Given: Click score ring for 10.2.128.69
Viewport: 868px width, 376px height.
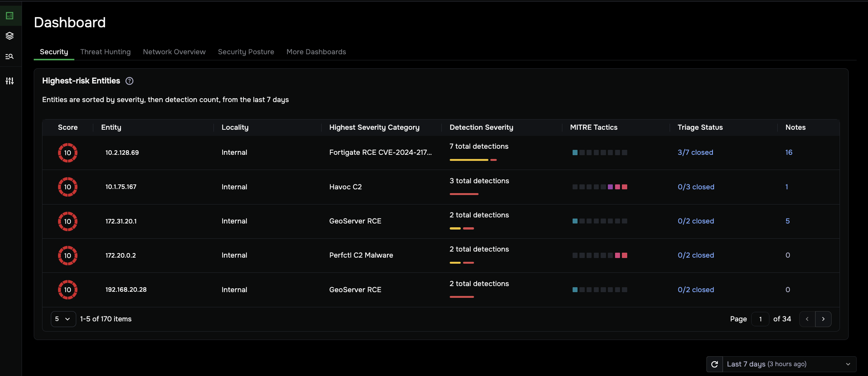Looking at the screenshot, I should pyautogui.click(x=67, y=153).
